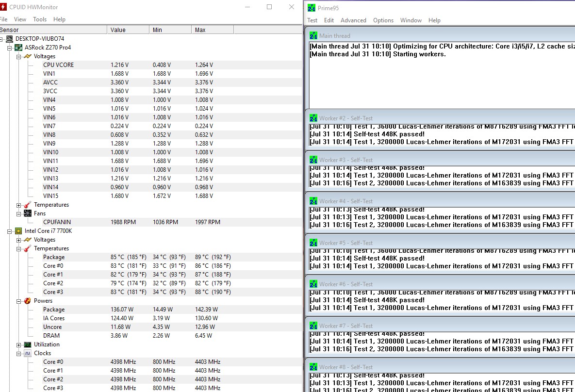Screen dimensions: 575x392
Task: Click the Worker #7 window icon
Action: 313,326
